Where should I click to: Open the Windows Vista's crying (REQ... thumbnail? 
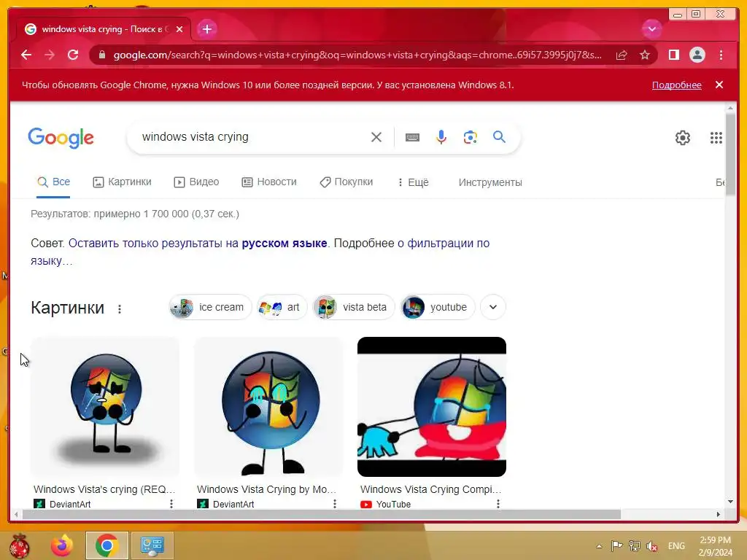[x=105, y=407]
